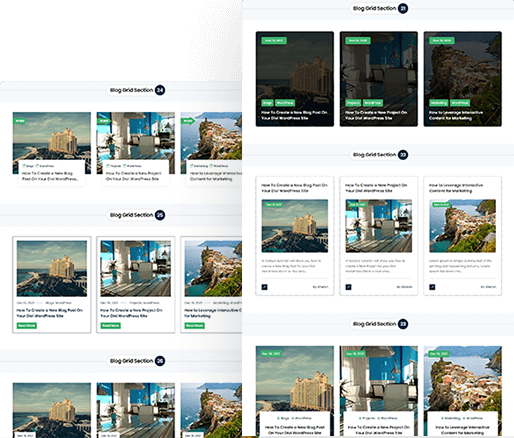The height and width of the screenshot is (438, 514).
Task: Click date badge on Section 22 hotel thumbnail
Action: coord(273,204)
